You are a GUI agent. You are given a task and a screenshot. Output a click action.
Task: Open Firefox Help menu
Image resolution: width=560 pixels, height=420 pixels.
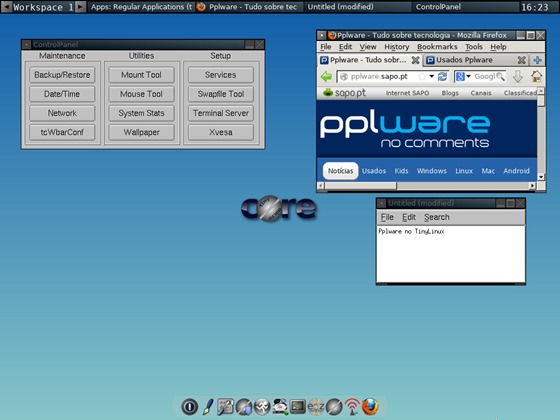pyautogui.click(x=498, y=47)
